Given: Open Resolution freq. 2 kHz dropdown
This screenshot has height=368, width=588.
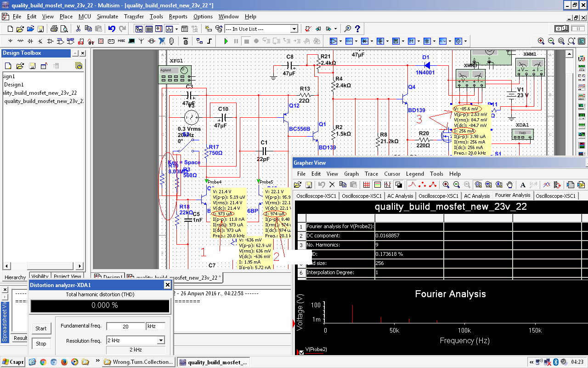Looking at the screenshot, I should [x=160, y=340].
